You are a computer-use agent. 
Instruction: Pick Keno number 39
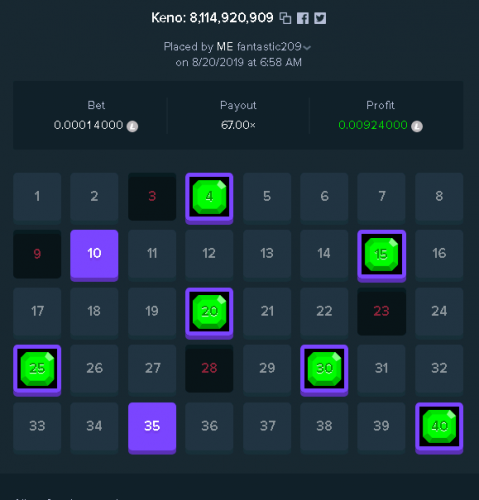[382, 428]
